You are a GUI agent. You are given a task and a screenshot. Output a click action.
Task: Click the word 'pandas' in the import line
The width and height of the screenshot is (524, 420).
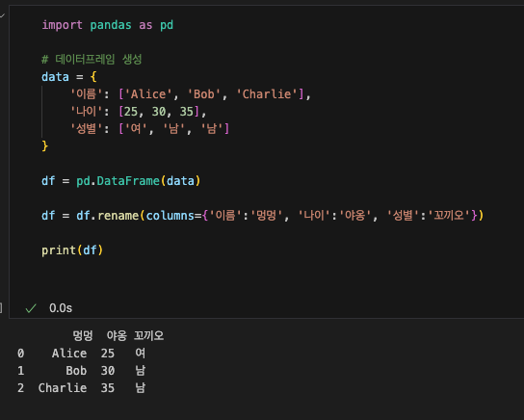[111, 25]
